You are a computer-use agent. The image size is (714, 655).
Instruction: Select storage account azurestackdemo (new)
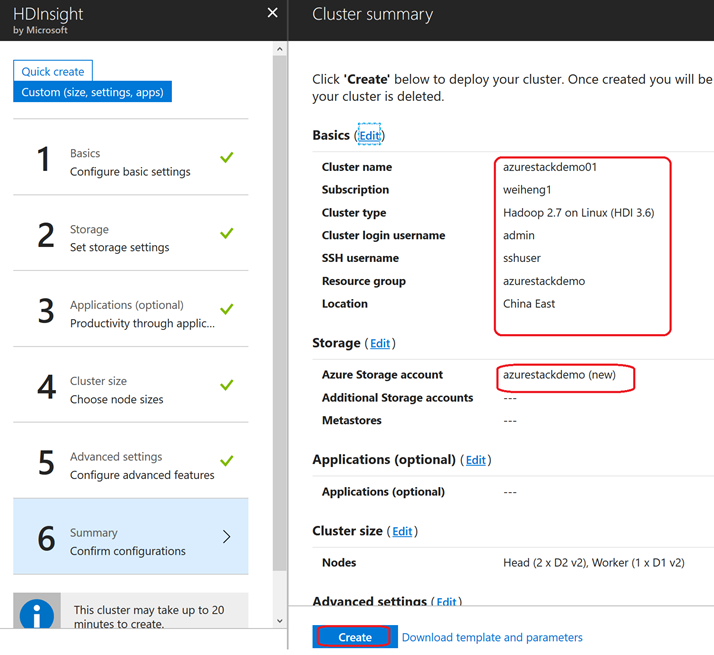tap(559, 375)
